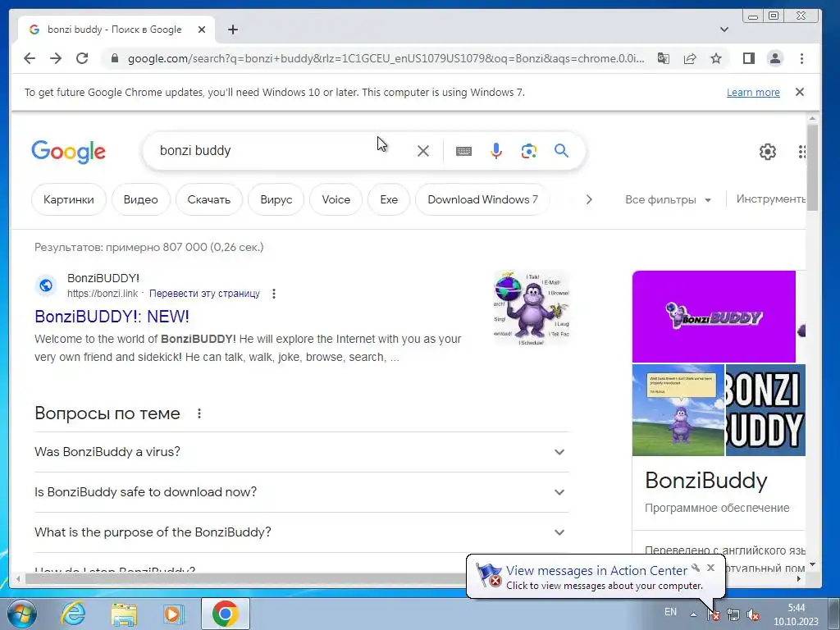Open the translate page icon in address bar
Screen dimensions: 840x630
pyautogui.click(x=663, y=58)
